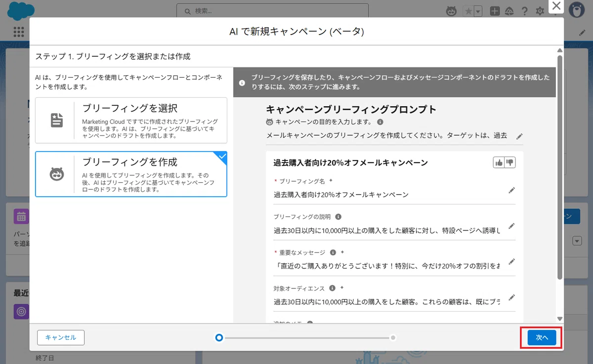593x364 pixels.
Task: Click the 対象オーディエンス value text
Action: [x=387, y=301]
